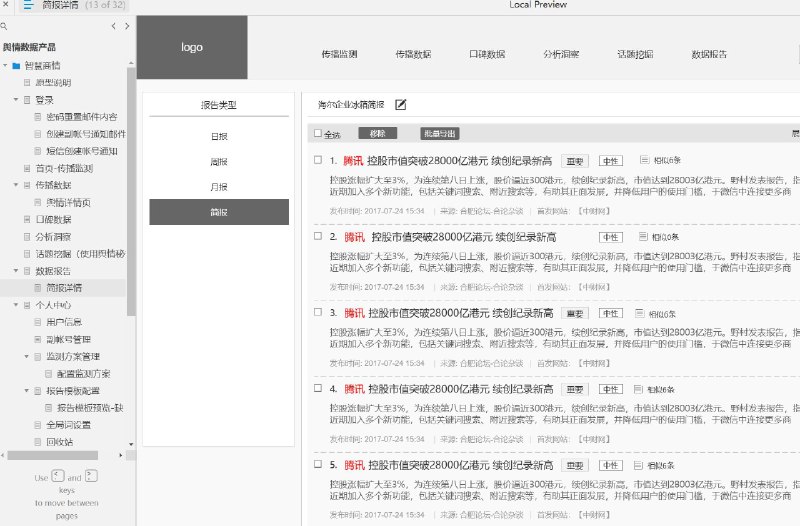Select the highlighted 简报 report type
Screen dimensions: 800x526
pos(219,212)
